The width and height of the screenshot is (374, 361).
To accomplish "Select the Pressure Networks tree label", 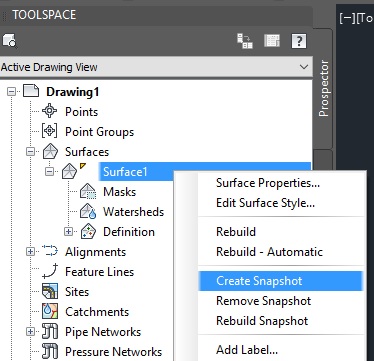I will pos(113,352).
